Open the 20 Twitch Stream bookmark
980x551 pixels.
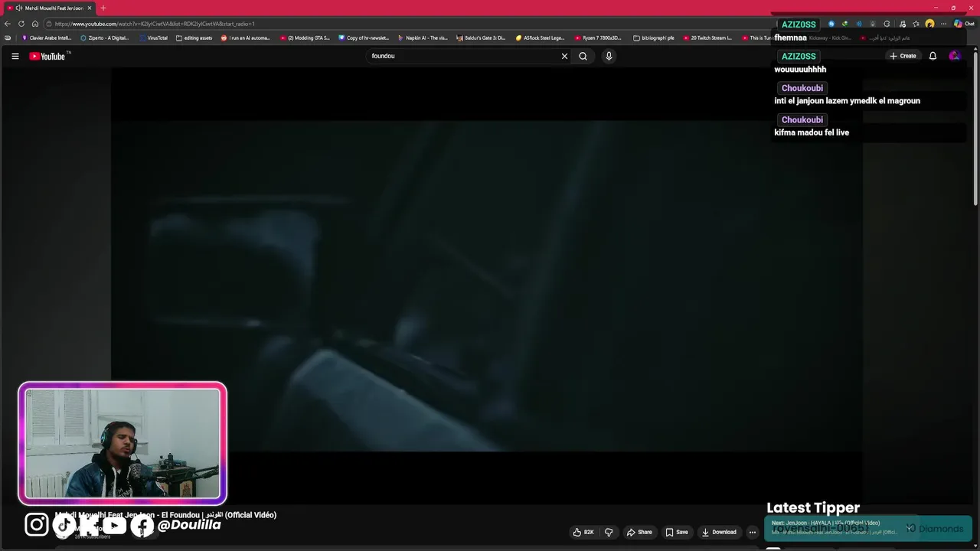(708, 37)
